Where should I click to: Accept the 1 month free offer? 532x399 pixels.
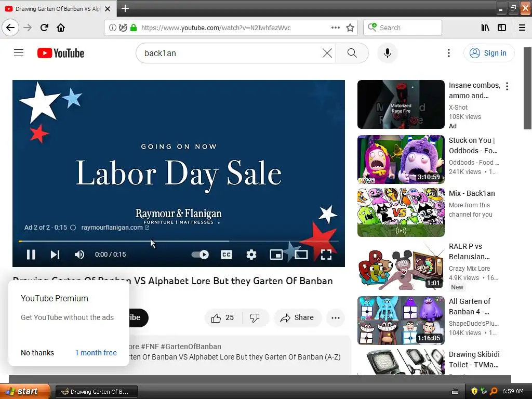[96, 353]
